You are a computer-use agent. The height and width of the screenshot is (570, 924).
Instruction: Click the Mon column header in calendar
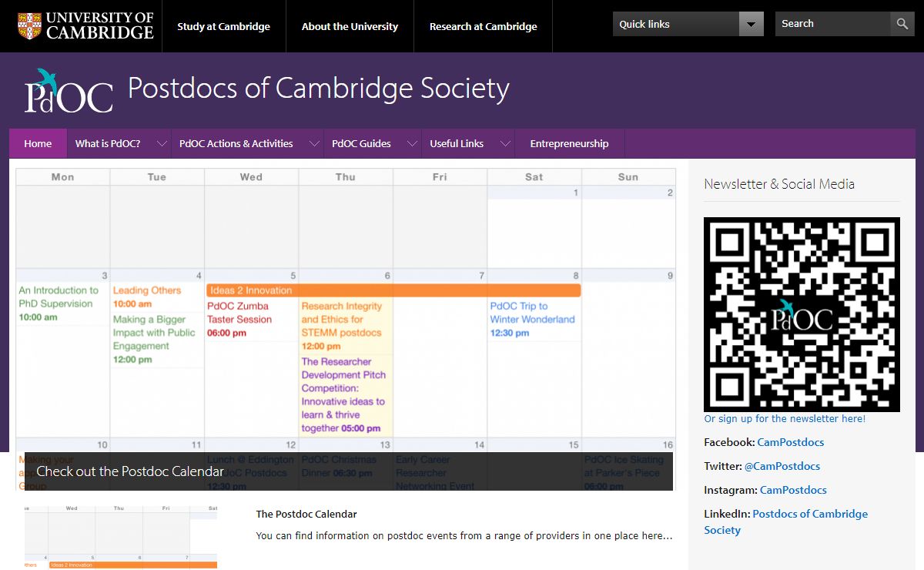(63, 177)
